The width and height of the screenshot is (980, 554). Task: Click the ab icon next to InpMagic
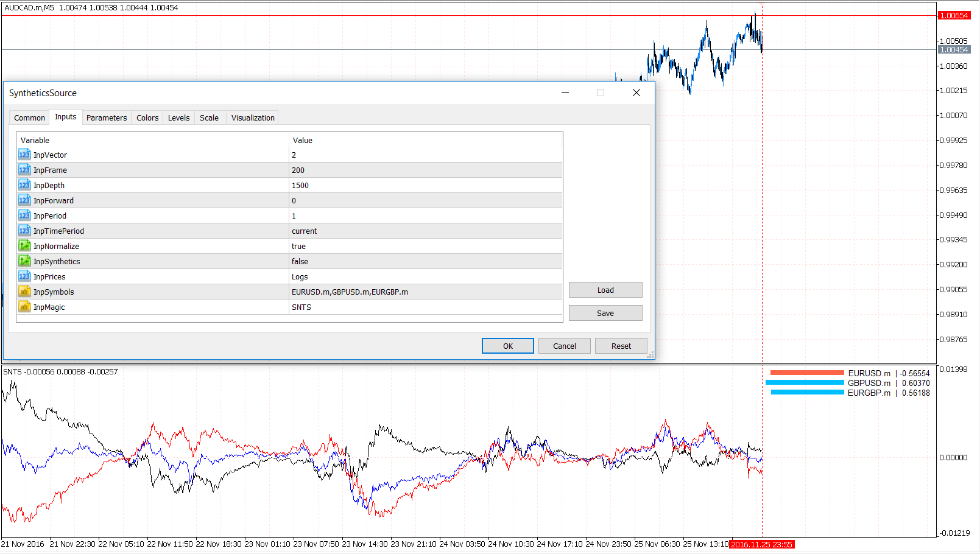point(24,307)
